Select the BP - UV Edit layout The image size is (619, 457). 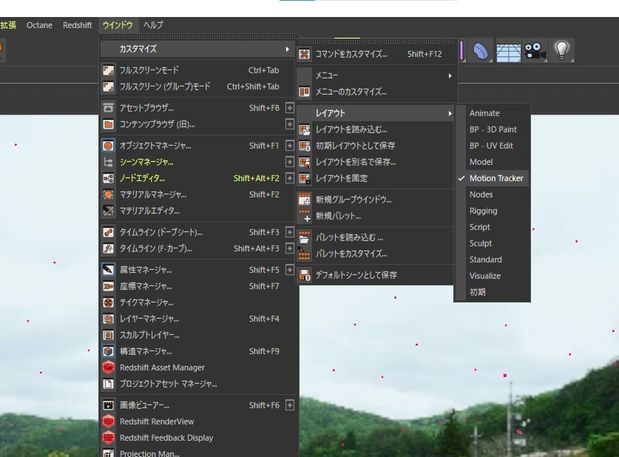pos(492,146)
